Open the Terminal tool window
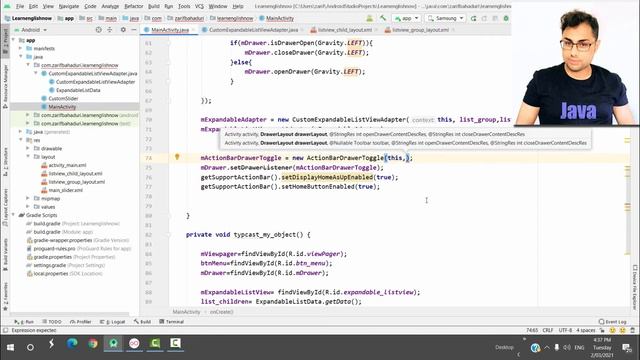The height and width of the screenshot is (360, 640). [x=171, y=322]
